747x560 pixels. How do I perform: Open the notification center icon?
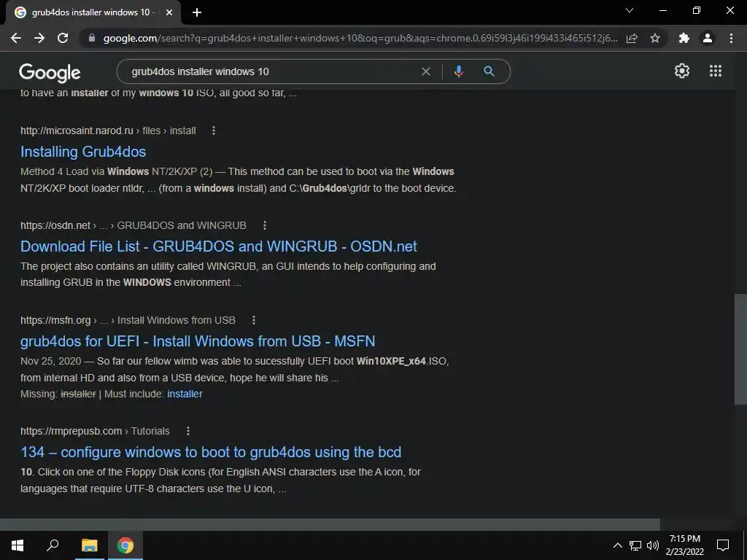pyautogui.click(x=723, y=545)
